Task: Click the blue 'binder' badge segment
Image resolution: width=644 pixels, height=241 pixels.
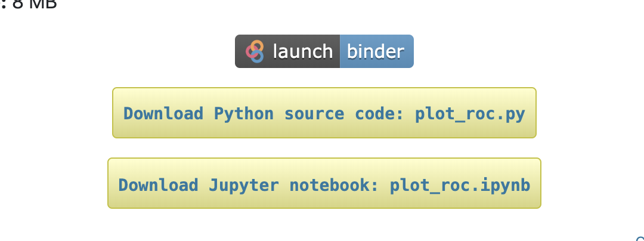Action: pos(377,51)
